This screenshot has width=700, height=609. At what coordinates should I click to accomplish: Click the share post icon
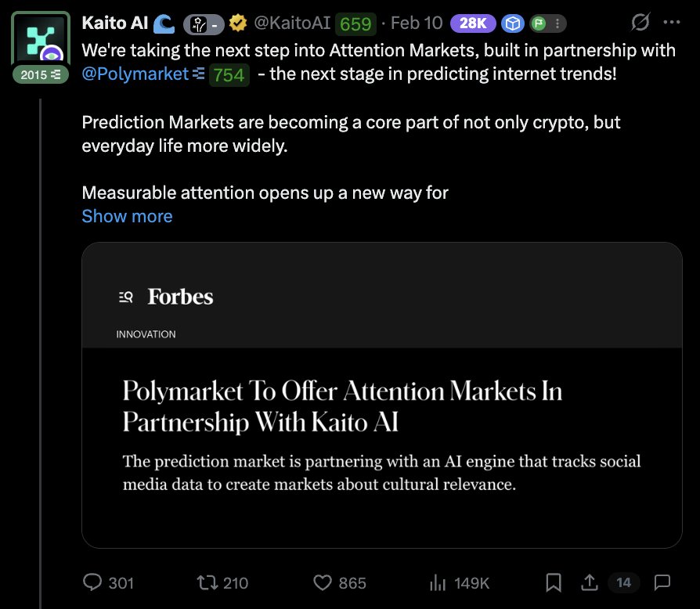[587, 582]
